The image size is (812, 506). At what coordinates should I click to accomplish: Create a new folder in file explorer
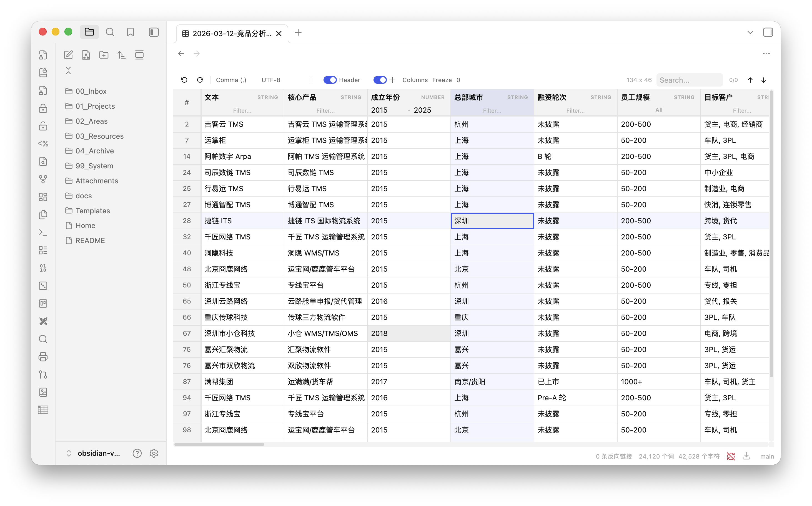104,55
